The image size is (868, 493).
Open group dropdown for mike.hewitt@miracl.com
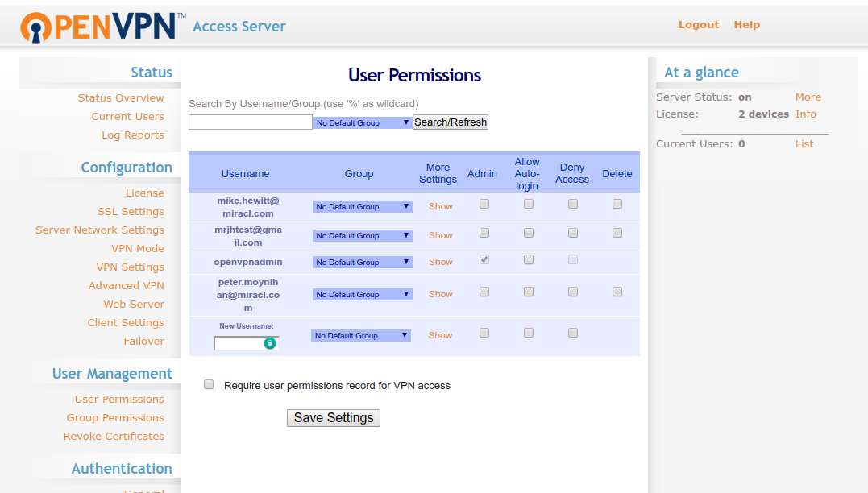(363, 206)
